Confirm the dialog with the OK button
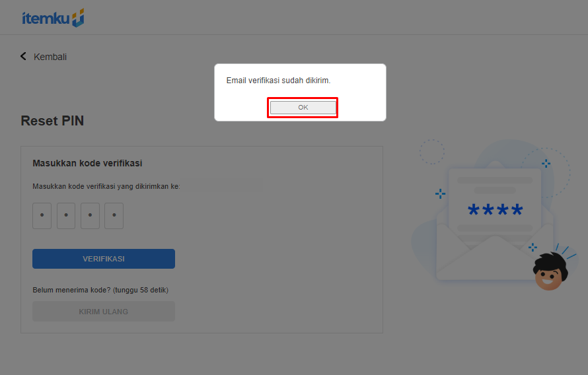 [303, 108]
